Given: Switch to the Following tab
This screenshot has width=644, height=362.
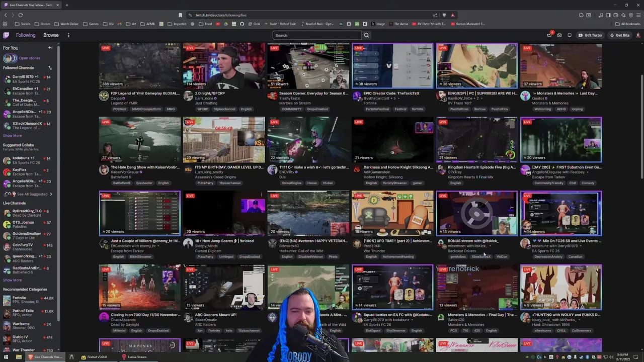Looking at the screenshot, I should click(26, 35).
